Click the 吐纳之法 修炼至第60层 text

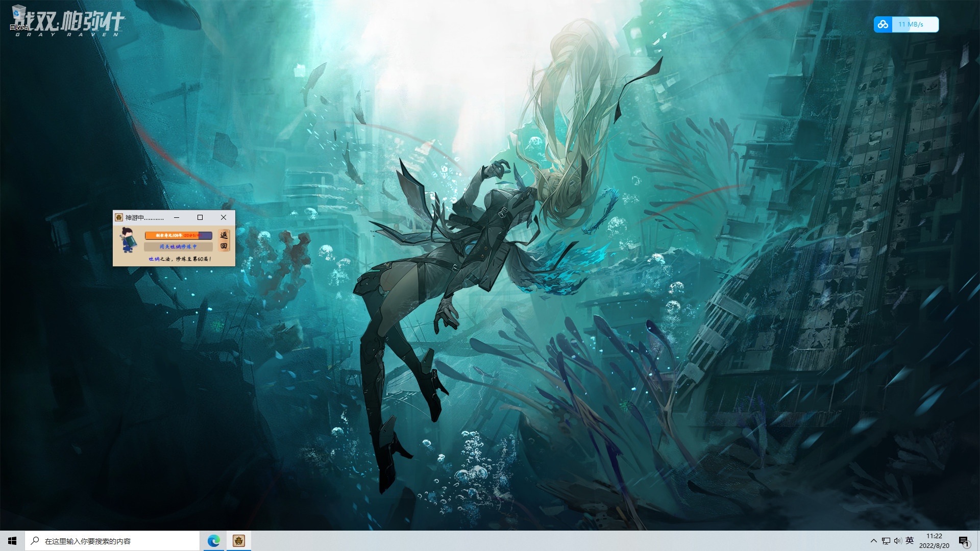point(180,259)
